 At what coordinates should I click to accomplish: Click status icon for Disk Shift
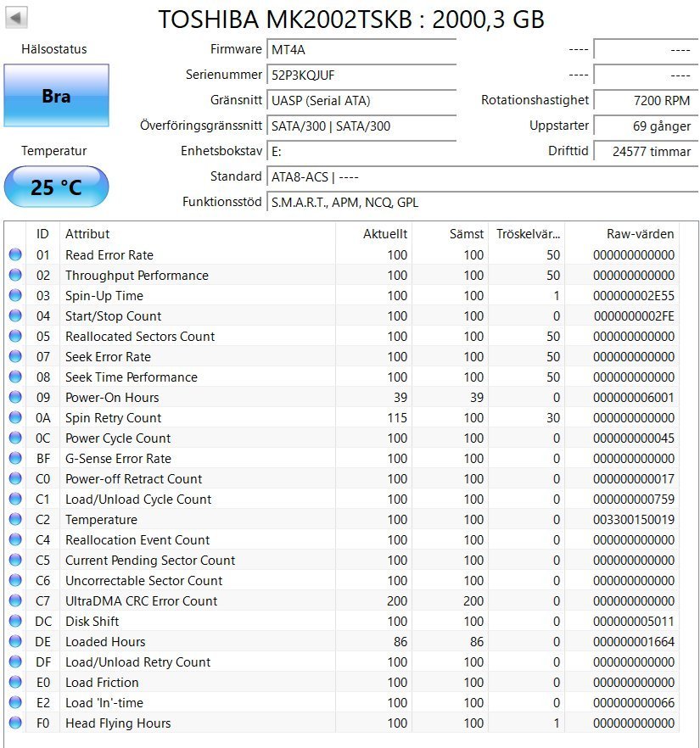(x=15, y=621)
